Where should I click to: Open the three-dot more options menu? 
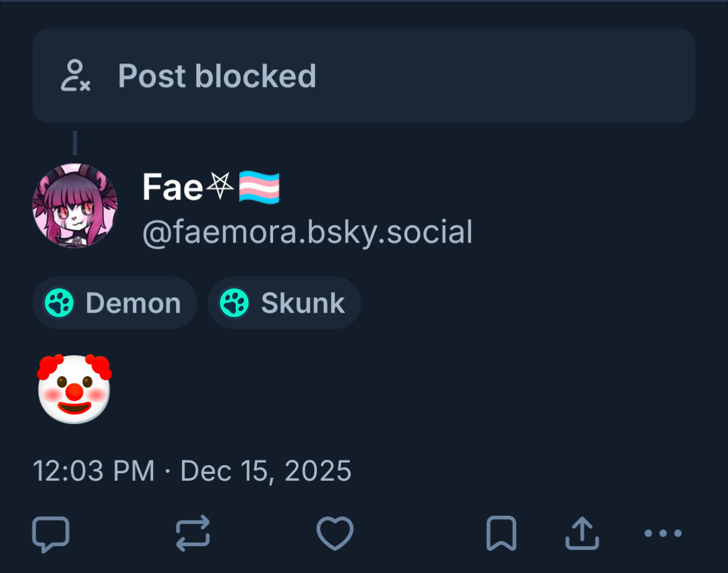[x=663, y=534]
